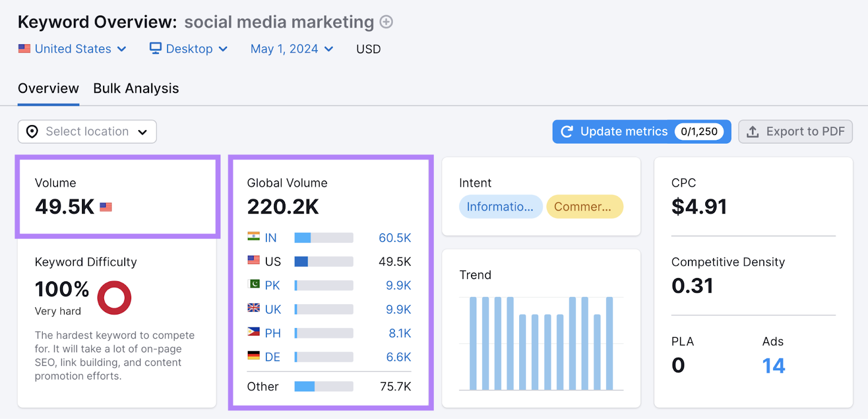Click the UK flag icon in Global Volume

(253, 309)
